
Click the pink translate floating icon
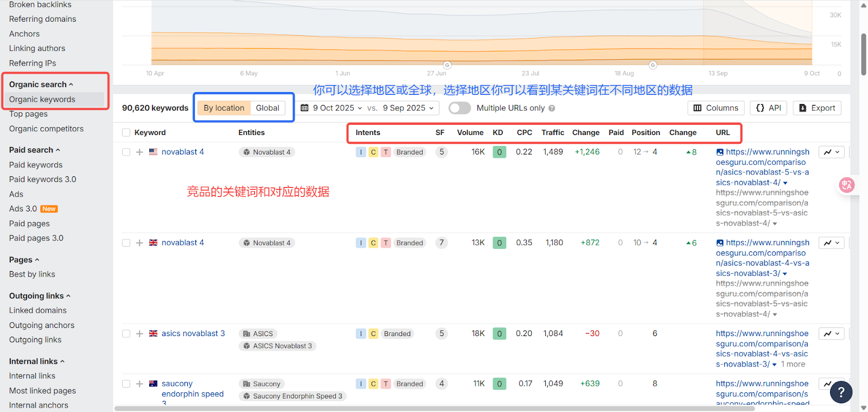pyautogui.click(x=846, y=185)
